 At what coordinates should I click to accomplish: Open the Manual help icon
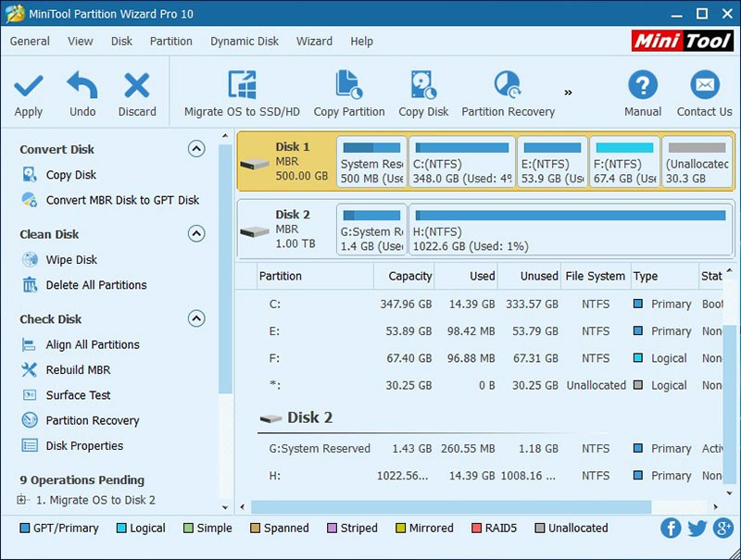click(643, 85)
